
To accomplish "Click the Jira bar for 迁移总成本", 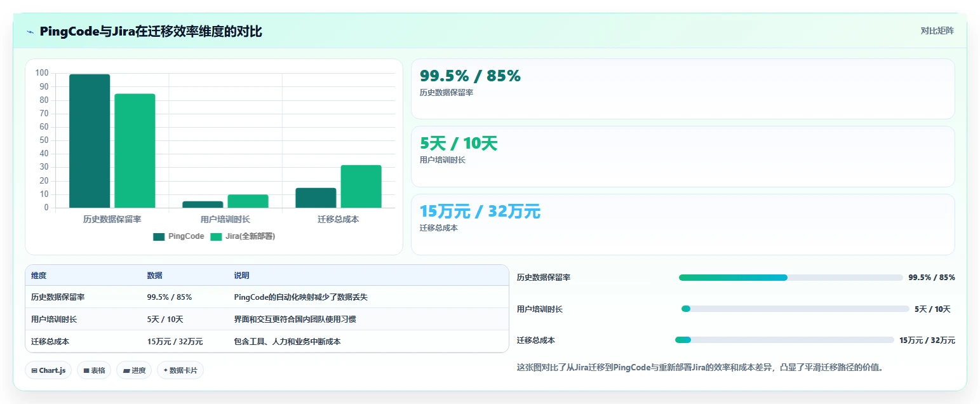I will tap(361, 186).
